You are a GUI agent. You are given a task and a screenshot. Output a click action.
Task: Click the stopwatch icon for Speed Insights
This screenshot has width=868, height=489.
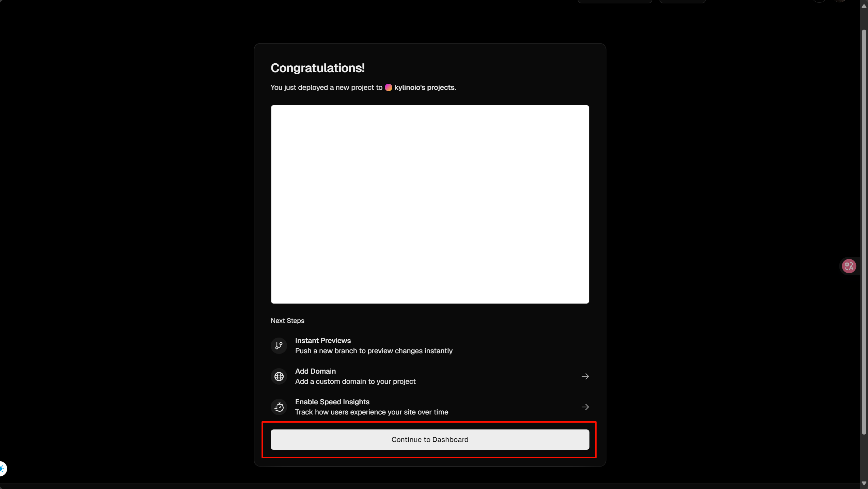pos(279,407)
